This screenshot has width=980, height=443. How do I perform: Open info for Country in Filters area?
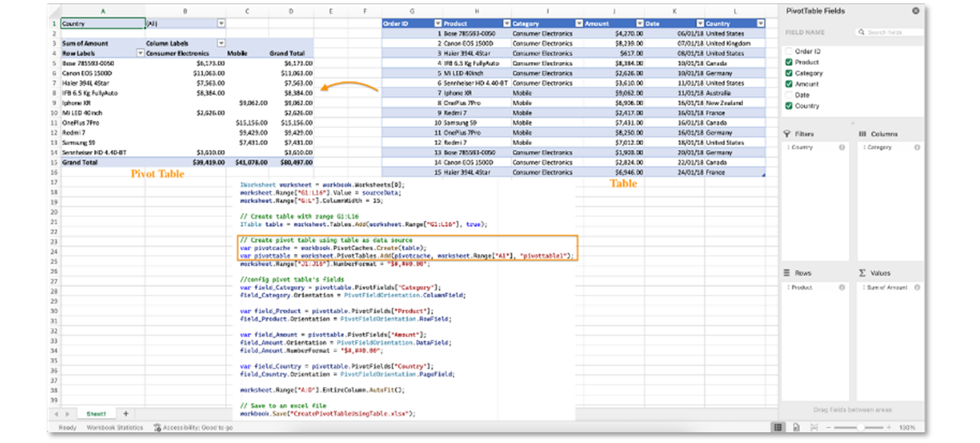pyautogui.click(x=841, y=148)
